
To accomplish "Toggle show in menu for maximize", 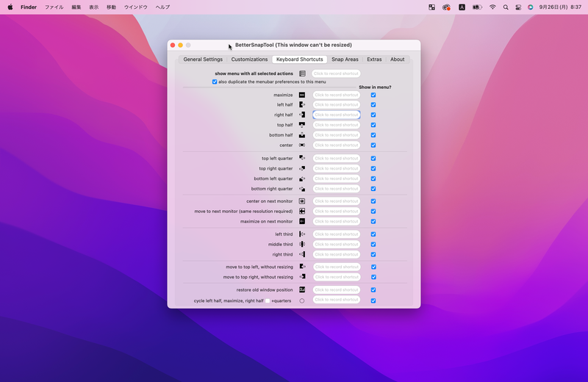I will pos(373,95).
